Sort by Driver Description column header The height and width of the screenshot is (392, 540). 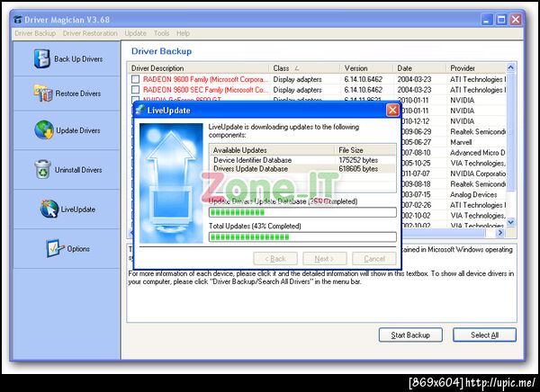click(198, 68)
